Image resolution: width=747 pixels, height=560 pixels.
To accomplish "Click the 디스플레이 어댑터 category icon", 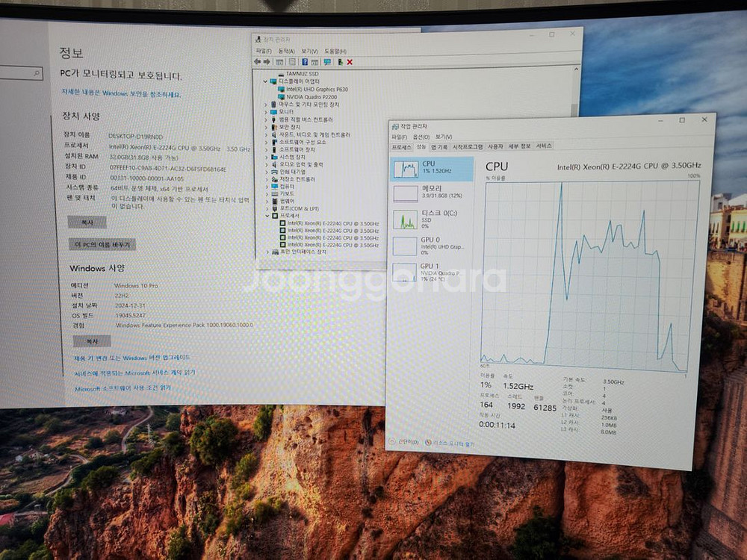I will pos(273,81).
